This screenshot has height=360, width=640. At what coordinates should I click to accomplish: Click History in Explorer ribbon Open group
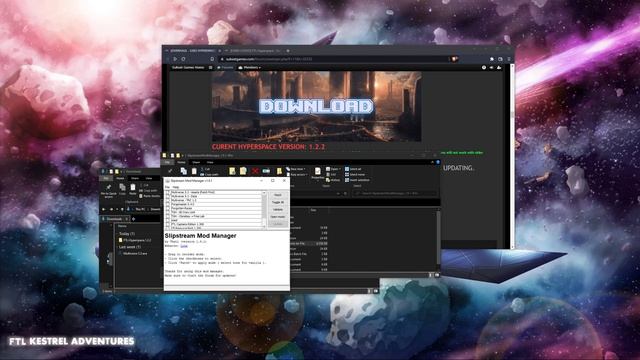333,180
